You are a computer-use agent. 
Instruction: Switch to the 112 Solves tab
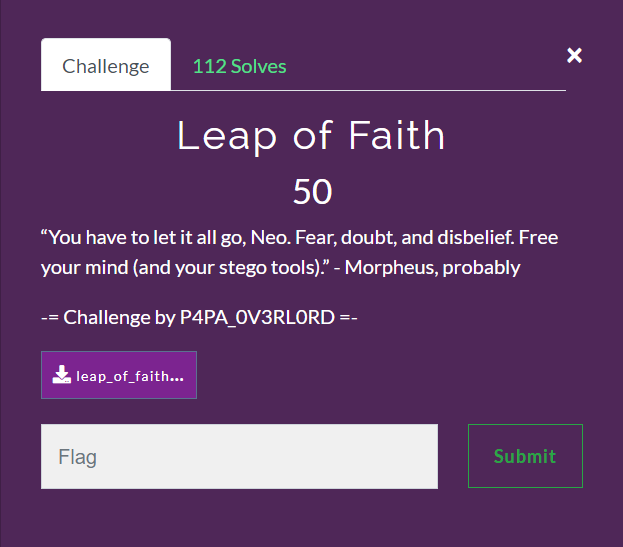tap(239, 66)
